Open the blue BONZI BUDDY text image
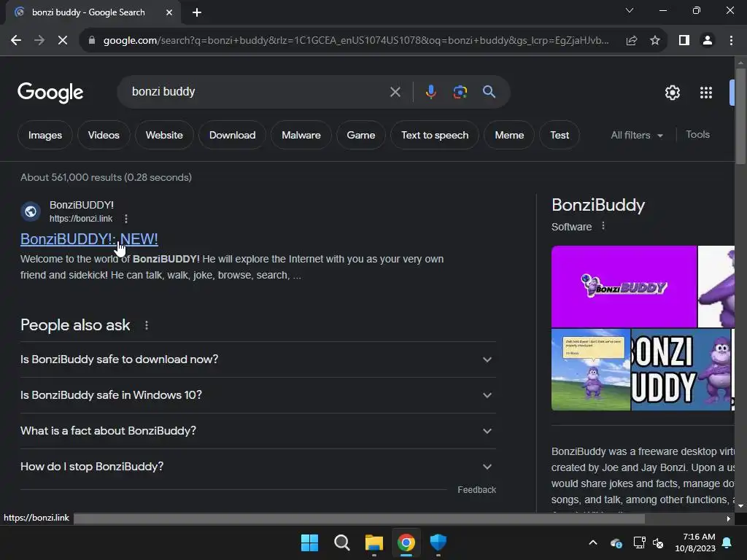Viewport: 747px width, 560px height. coord(681,370)
